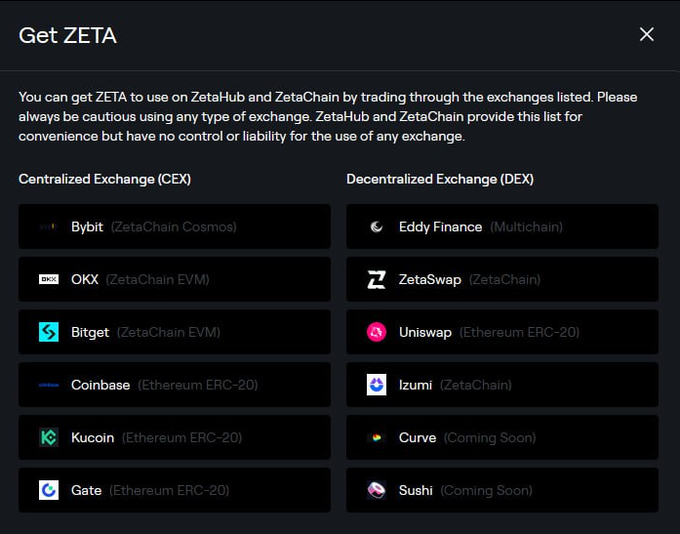The height and width of the screenshot is (534, 680).
Task: Click the OKX logo icon
Action: [x=49, y=279]
